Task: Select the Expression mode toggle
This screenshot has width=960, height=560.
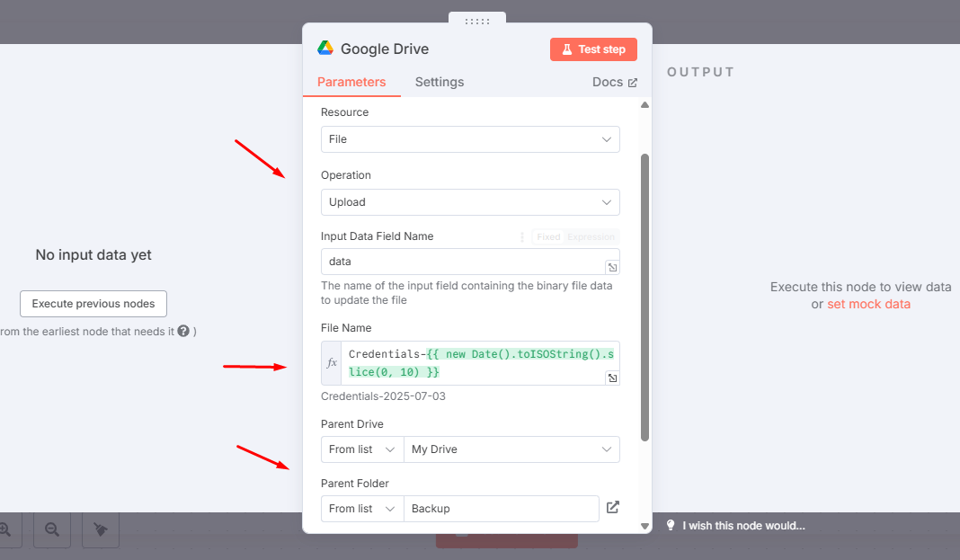Action: [x=591, y=236]
